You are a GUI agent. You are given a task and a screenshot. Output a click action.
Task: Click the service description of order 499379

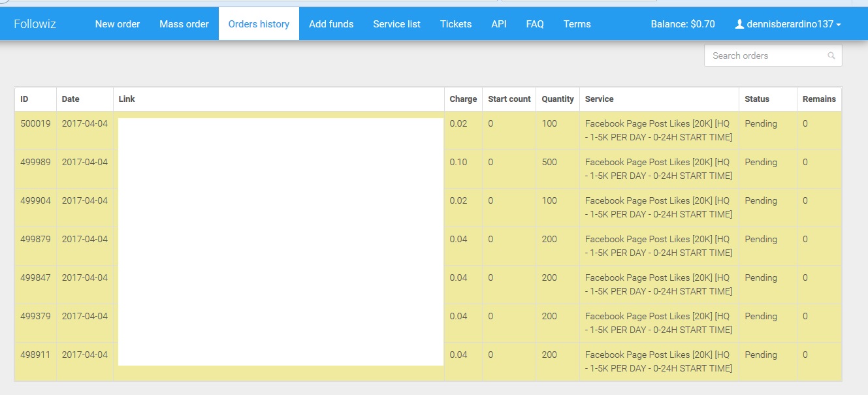pyautogui.click(x=658, y=323)
